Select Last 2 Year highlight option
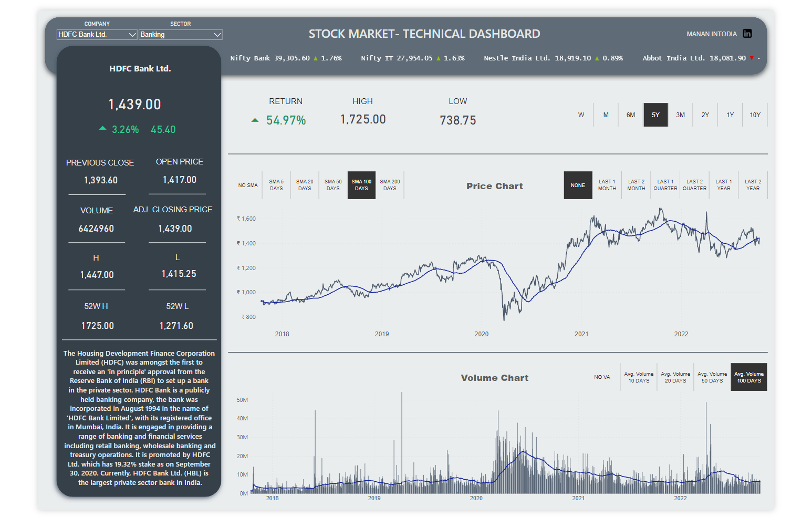The height and width of the screenshot is (517, 812). [753, 185]
